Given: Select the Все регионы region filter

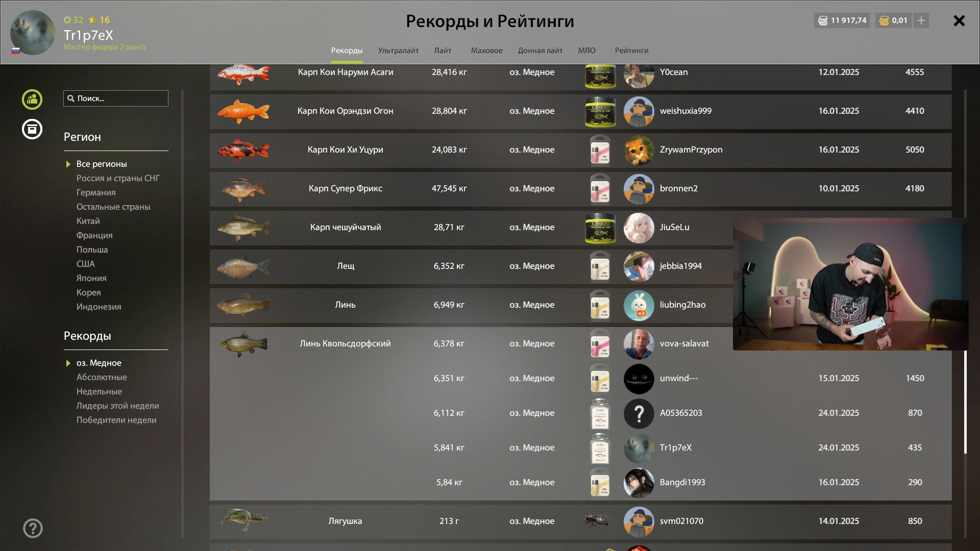Looking at the screenshot, I should 102,164.
